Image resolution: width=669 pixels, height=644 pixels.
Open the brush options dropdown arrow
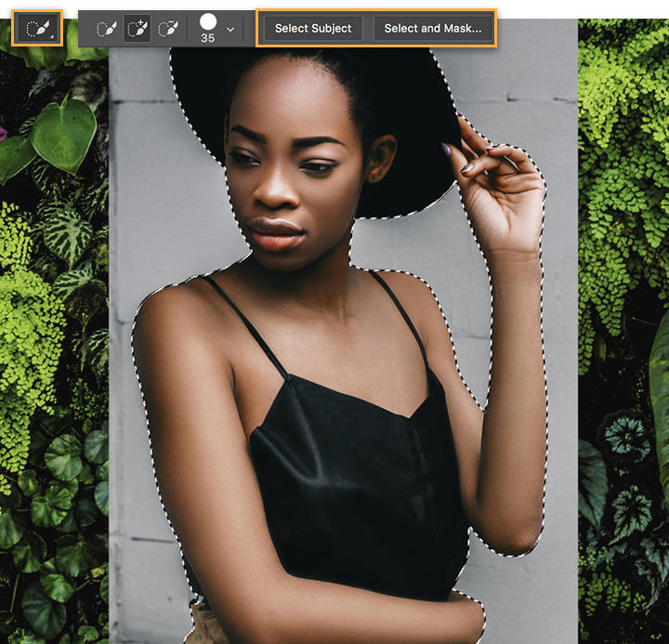click(x=230, y=30)
